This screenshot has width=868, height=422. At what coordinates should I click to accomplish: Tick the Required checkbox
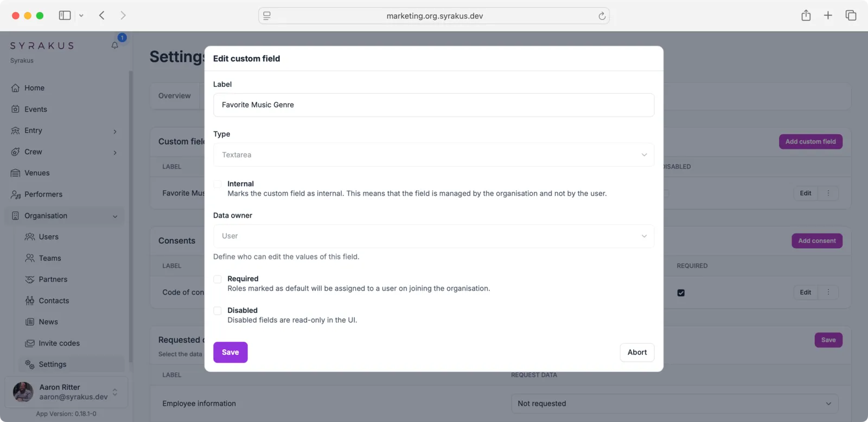pyautogui.click(x=218, y=279)
